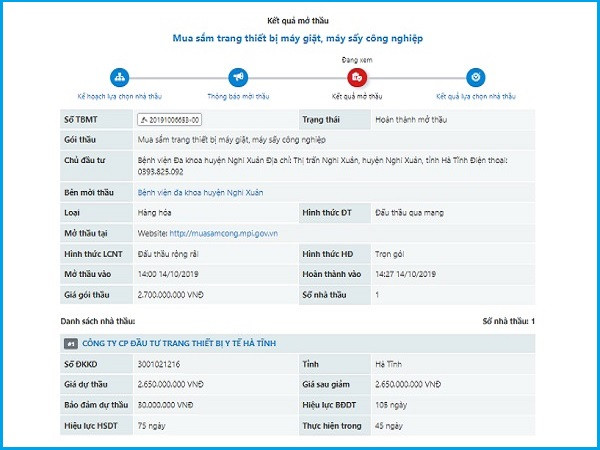The height and width of the screenshot is (450, 600).
Task: Select the bid guarantee 30.000.000 VNĐ
Action: [165, 405]
